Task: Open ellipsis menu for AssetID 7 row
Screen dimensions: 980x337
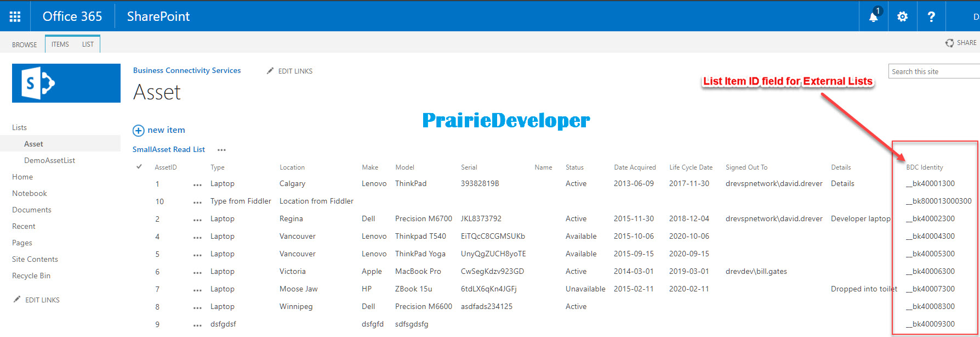Action: 197,290
